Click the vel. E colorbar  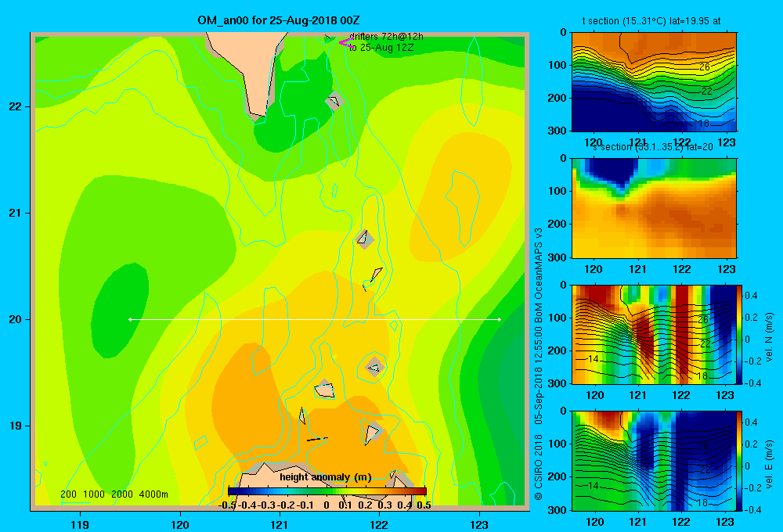point(739,461)
